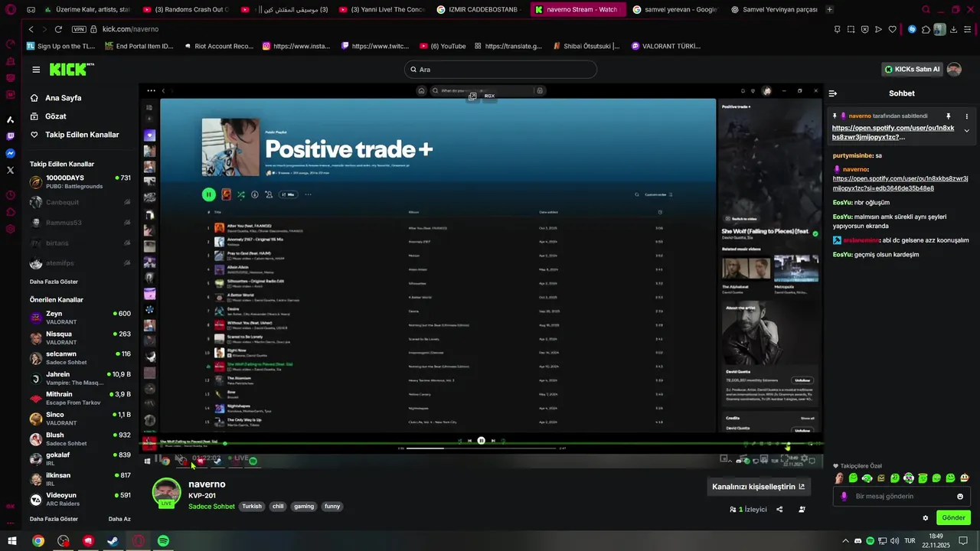Expand followed channels with Daha Fazla Göster
The width and height of the screenshot is (980, 551).
pyautogui.click(x=54, y=282)
